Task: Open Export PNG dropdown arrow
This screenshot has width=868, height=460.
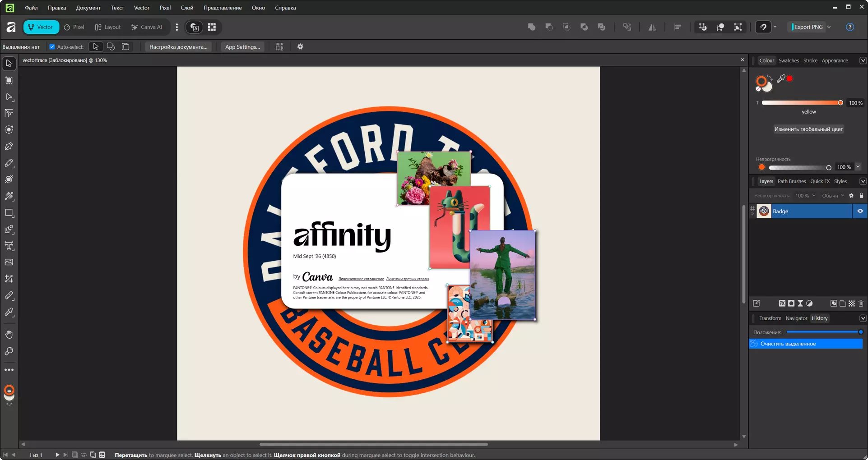Action: (x=829, y=27)
